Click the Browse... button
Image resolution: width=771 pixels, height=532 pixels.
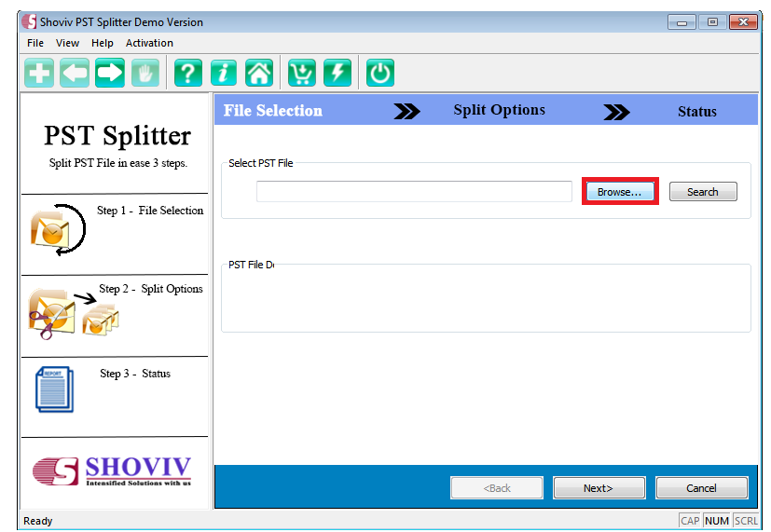[620, 192]
